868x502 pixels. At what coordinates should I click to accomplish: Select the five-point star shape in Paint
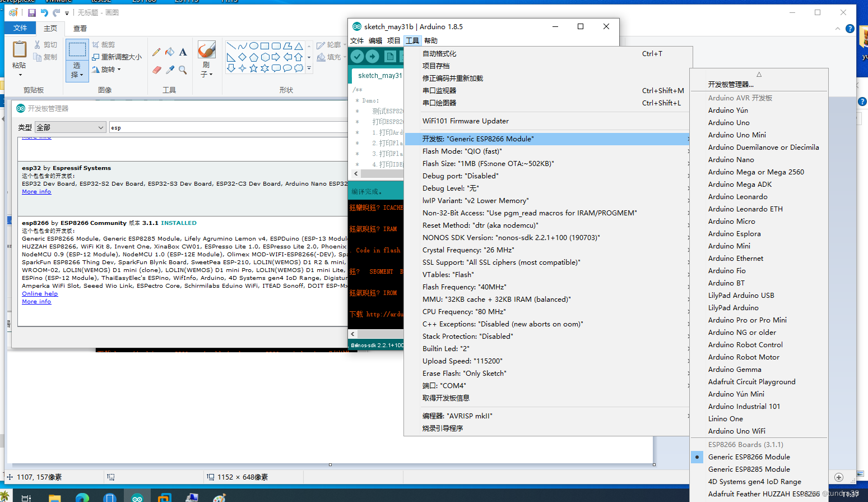[x=254, y=68]
